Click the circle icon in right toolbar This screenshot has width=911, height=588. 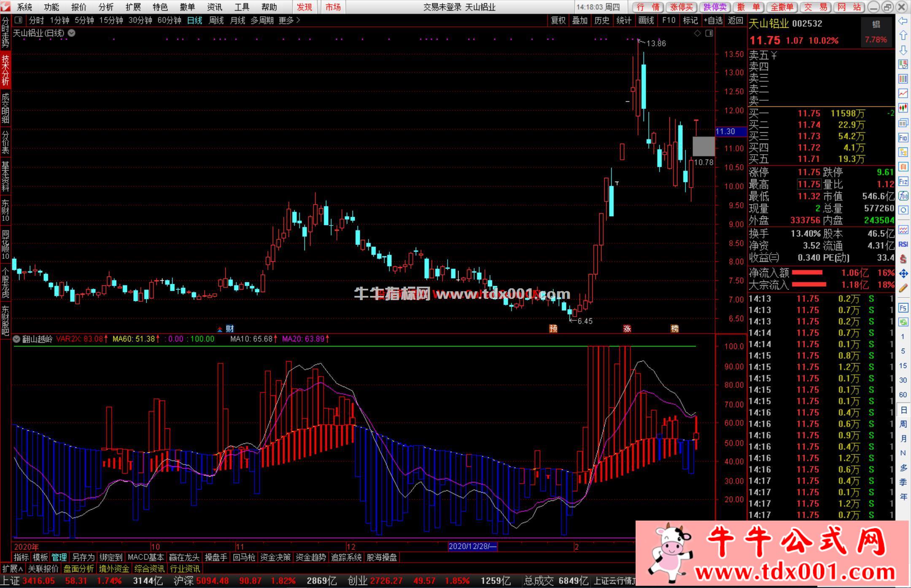click(903, 210)
